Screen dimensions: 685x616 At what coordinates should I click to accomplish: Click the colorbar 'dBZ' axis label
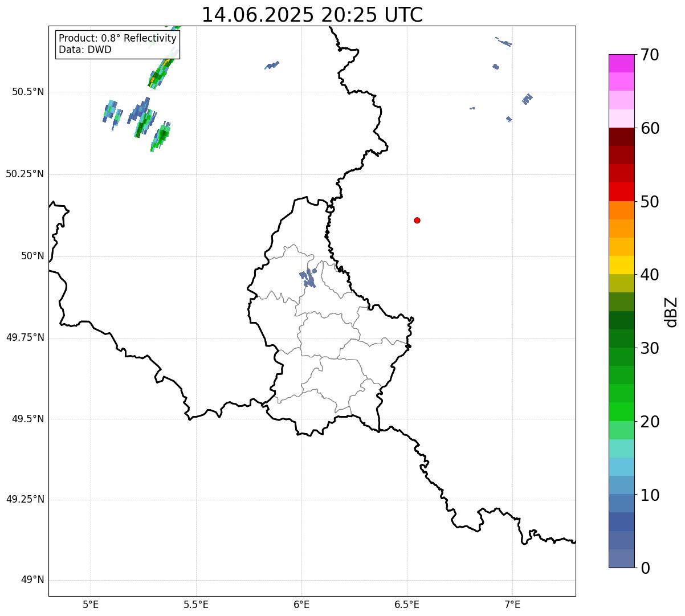[x=671, y=312]
